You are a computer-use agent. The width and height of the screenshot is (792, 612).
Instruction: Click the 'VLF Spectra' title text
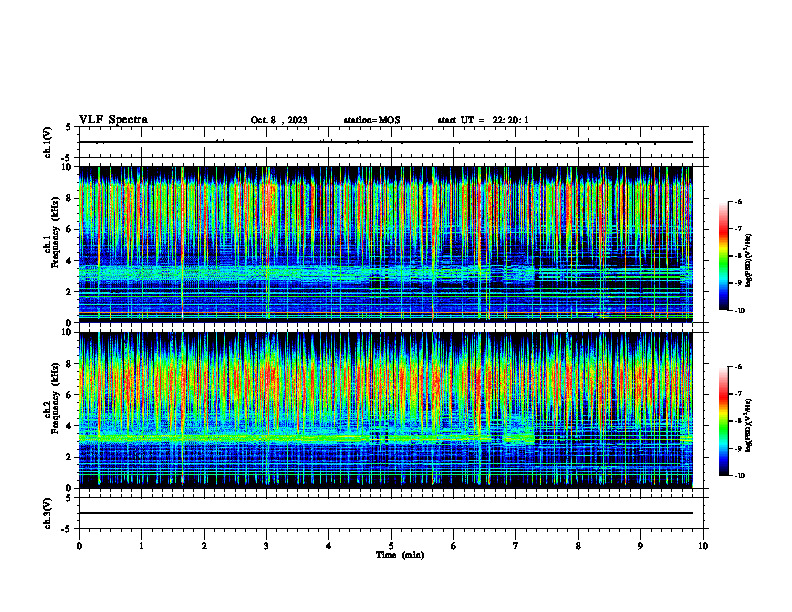click(113, 120)
